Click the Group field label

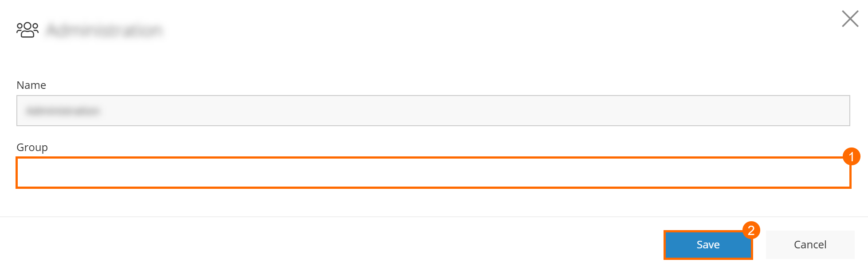click(32, 147)
